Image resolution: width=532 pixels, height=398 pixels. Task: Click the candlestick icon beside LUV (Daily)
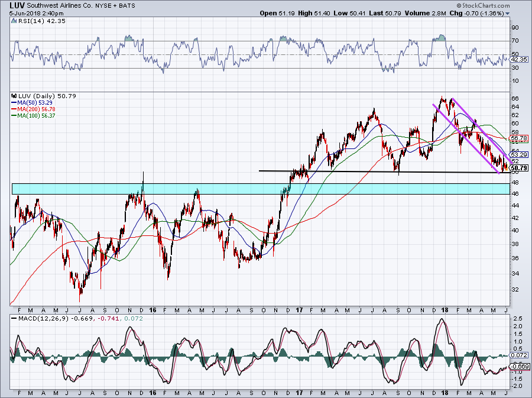pos(14,96)
